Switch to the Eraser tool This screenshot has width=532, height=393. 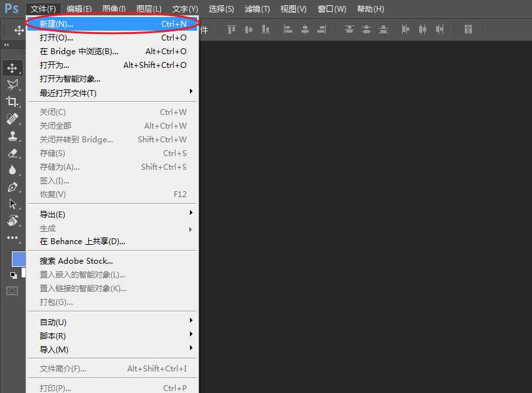[x=12, y=153]
